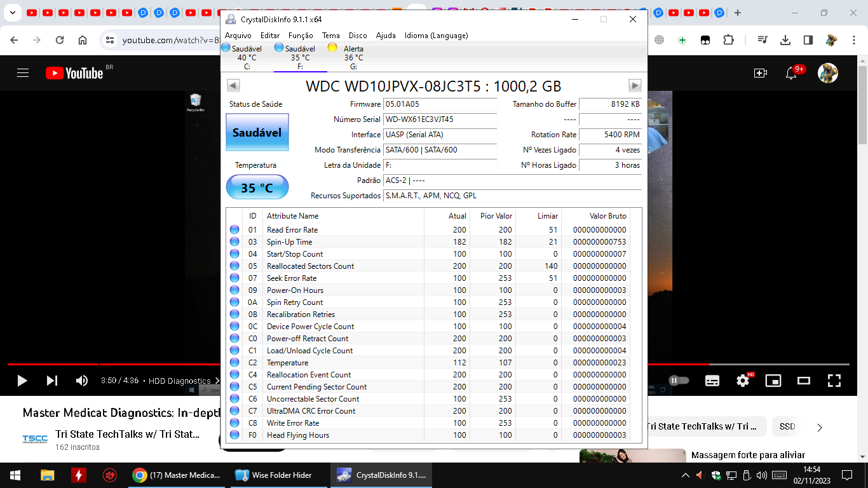Reload the Chrome page
868x488 pixels.
(x=60, y=40)
